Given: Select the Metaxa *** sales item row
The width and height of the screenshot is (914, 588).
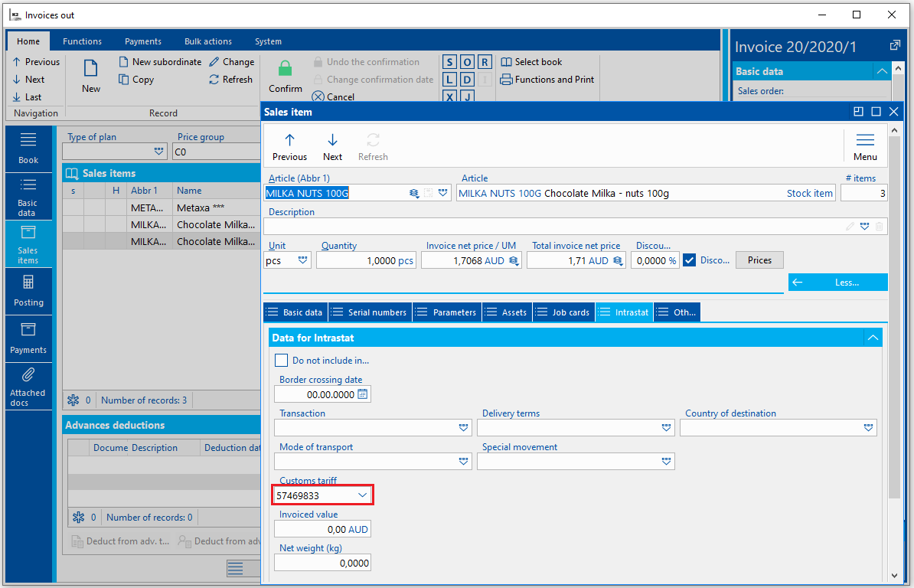Looking at the screenshot, I should point(162,207).
